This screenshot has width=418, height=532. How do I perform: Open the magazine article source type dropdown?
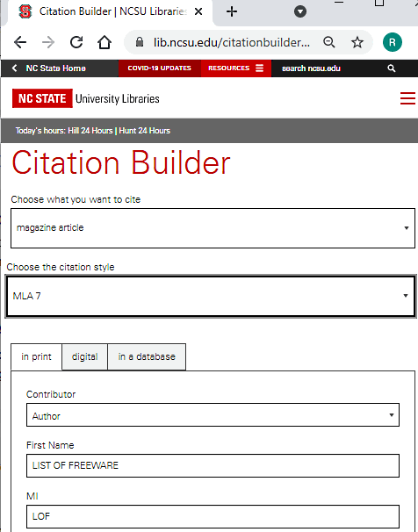point(213,228)
